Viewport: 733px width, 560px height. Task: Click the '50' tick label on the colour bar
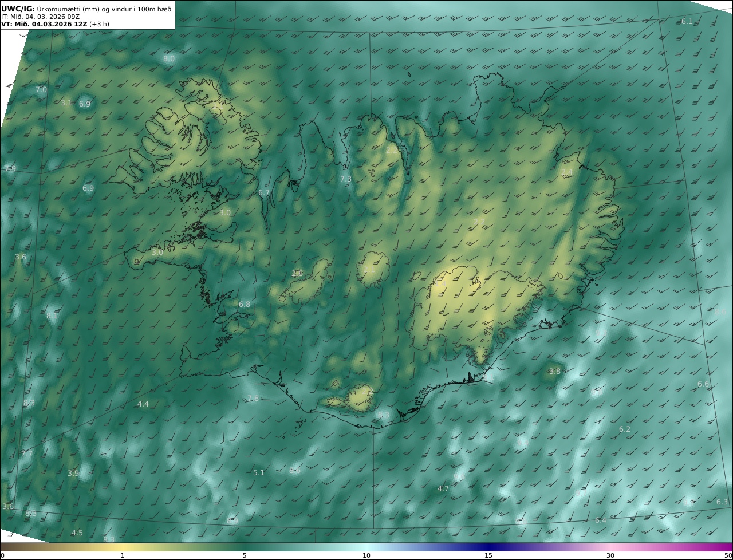pos(728,555)
